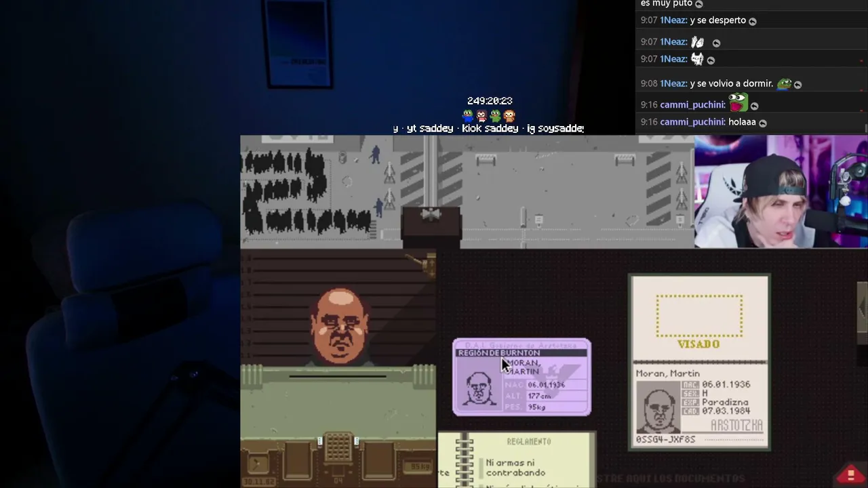Screen dimensions: 868x488
Task: Click the green frog emote beside the monkey
Action: (x=496, y=116)
